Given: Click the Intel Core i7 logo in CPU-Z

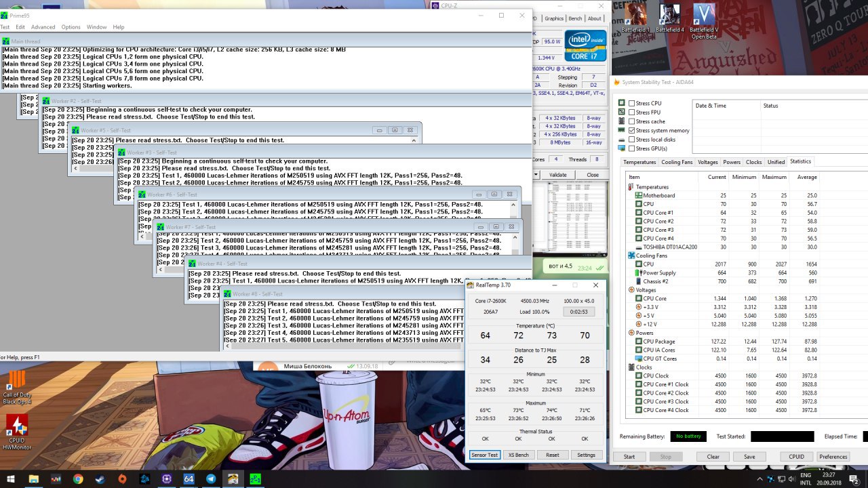Looking at the screenshot, I should [586, 45].
